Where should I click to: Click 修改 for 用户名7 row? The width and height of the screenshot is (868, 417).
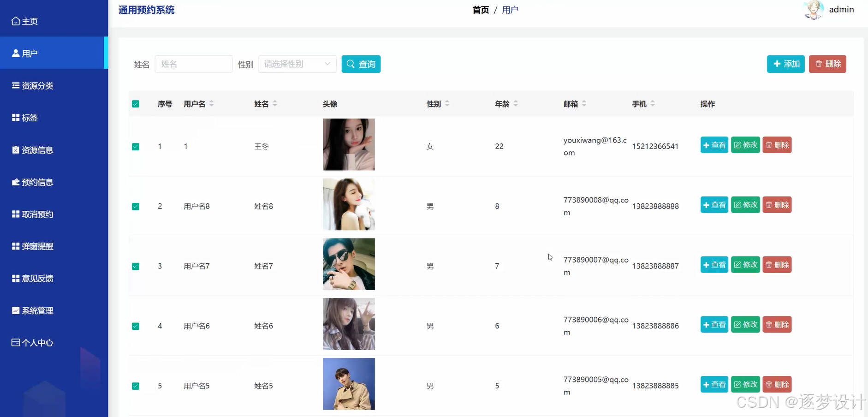tap(745, 265)
